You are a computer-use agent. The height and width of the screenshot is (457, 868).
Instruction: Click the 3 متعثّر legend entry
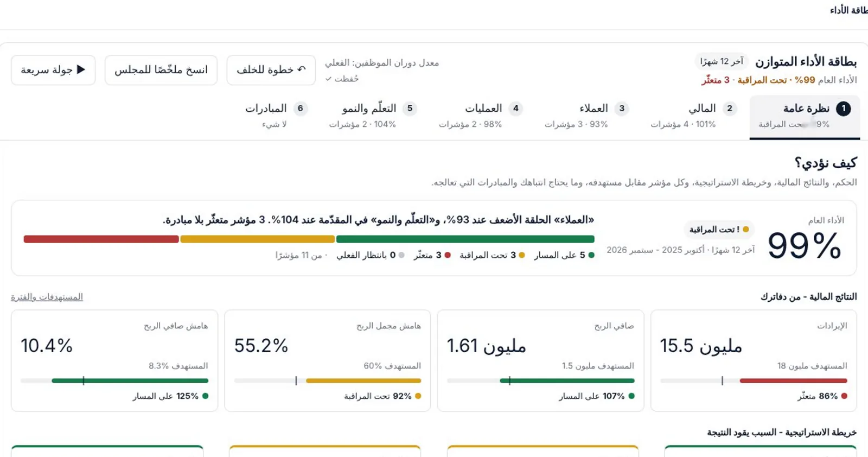432,255
